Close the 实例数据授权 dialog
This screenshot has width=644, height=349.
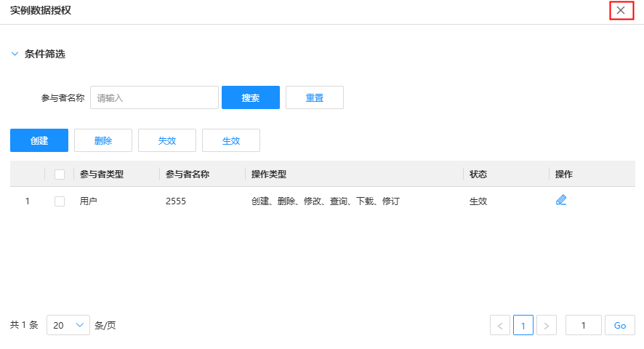point(621,10)
